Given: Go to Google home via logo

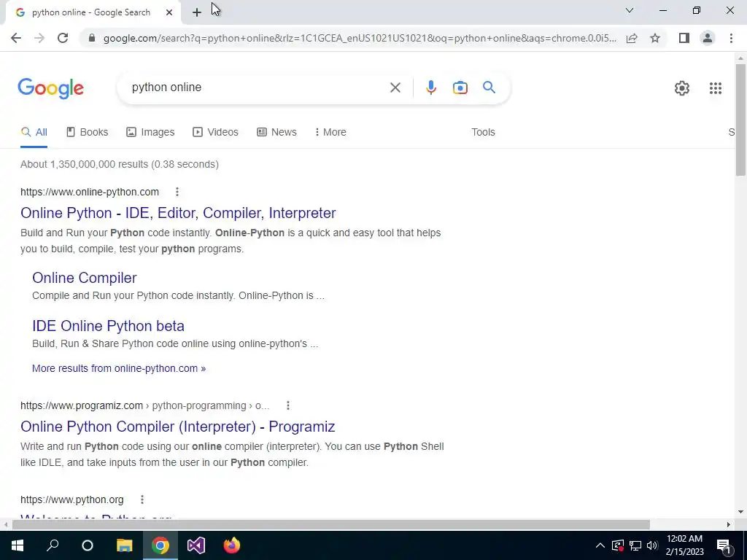Looking at the screenshot, I should point(51,88).
